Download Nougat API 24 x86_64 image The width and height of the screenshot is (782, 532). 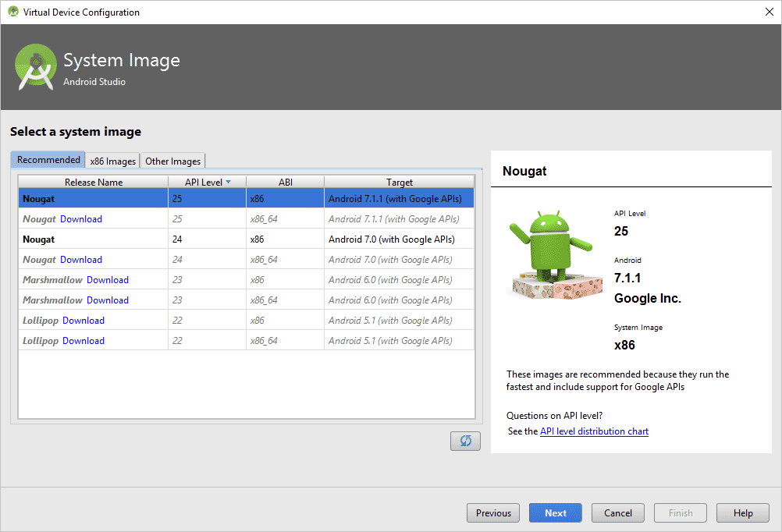81,260
